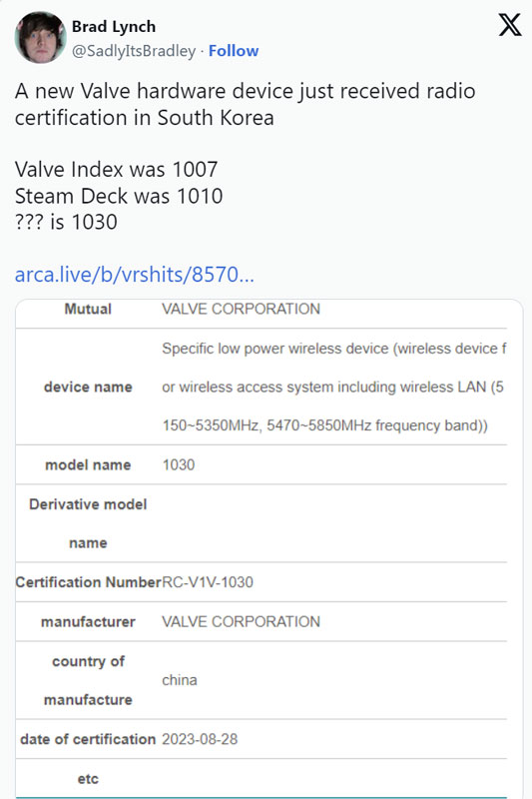Image resolution: width=532 pixels, height=799 pixels.
Task: Click the model name value 1030
Action: coord(179,464)
